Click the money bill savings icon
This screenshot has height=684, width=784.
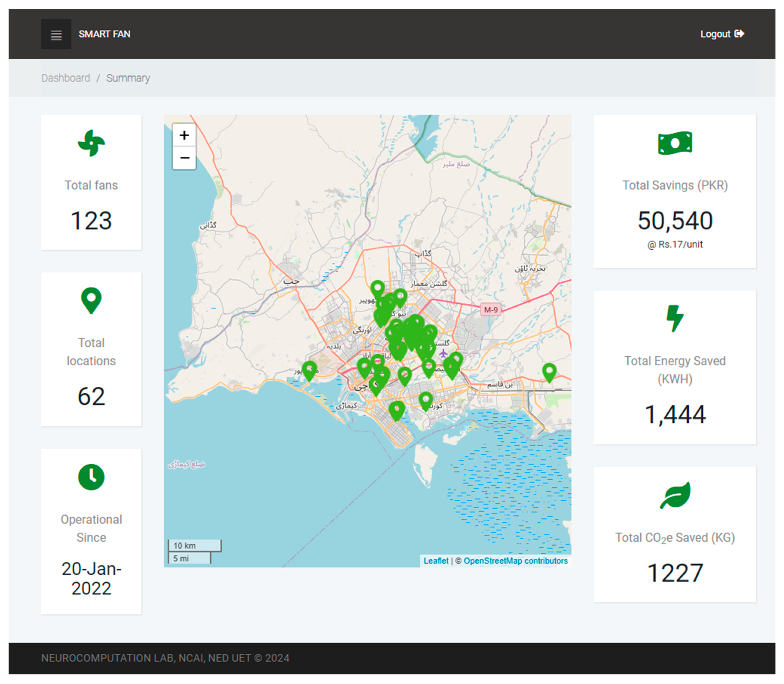pyautogui.click(x=675, y=143)
